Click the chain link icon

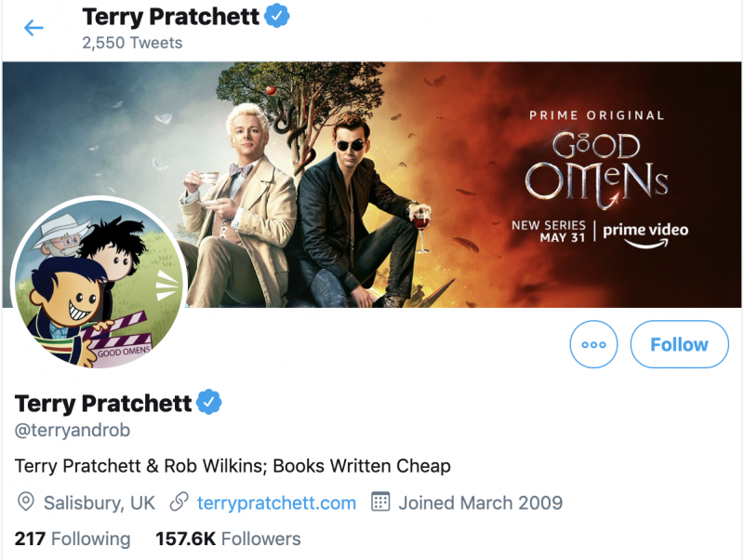pyautogui.click(x=179, y=503)
